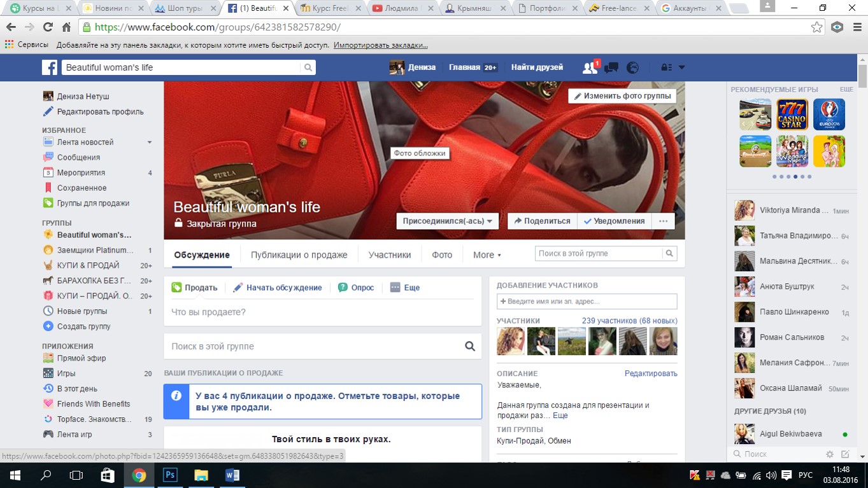Image resolution: width=868 pixels, height=488 pixels.
Task: Open the Casino Star game icon
Action: coord(792,115)
